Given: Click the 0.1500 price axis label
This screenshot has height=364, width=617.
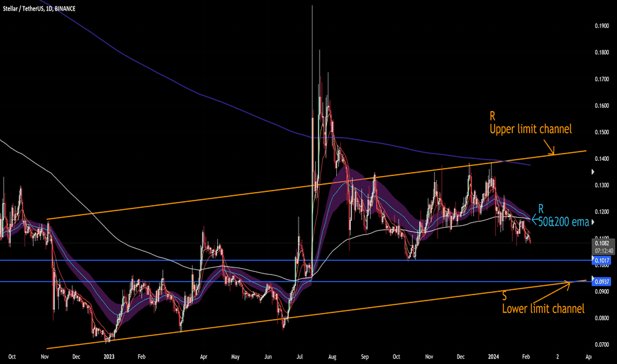Looking at the screenshot, I should (602, 132).
